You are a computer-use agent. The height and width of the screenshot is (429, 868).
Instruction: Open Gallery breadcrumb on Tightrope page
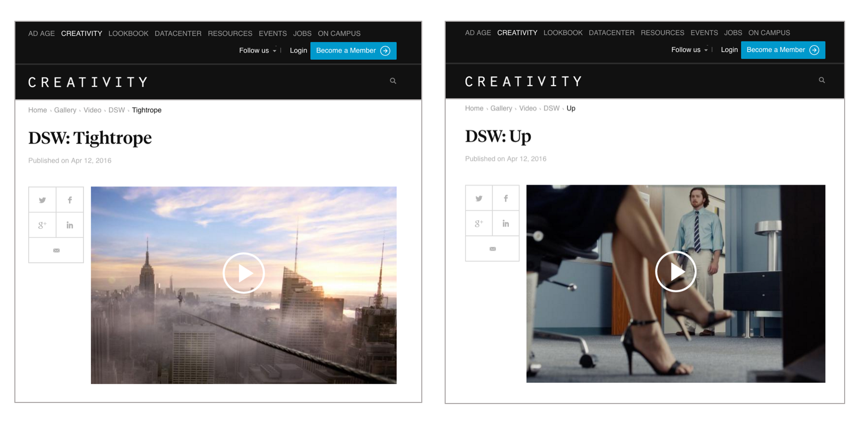pos(65,110)
